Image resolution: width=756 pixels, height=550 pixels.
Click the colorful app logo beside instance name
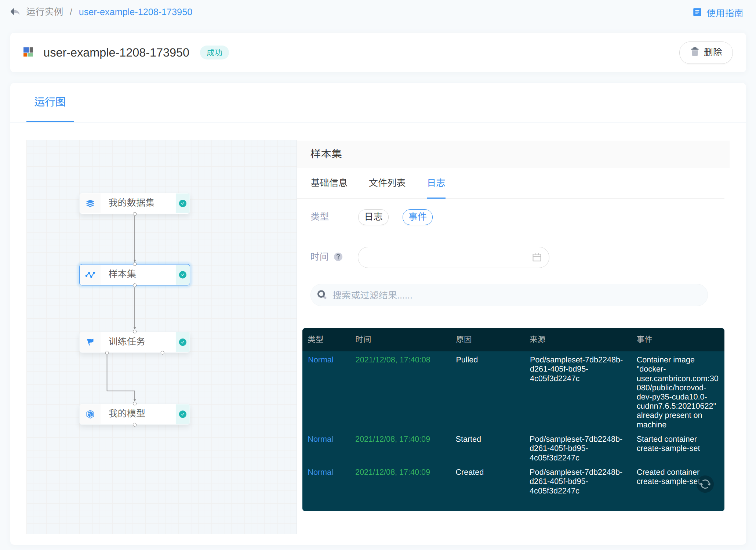click(28, 52)
